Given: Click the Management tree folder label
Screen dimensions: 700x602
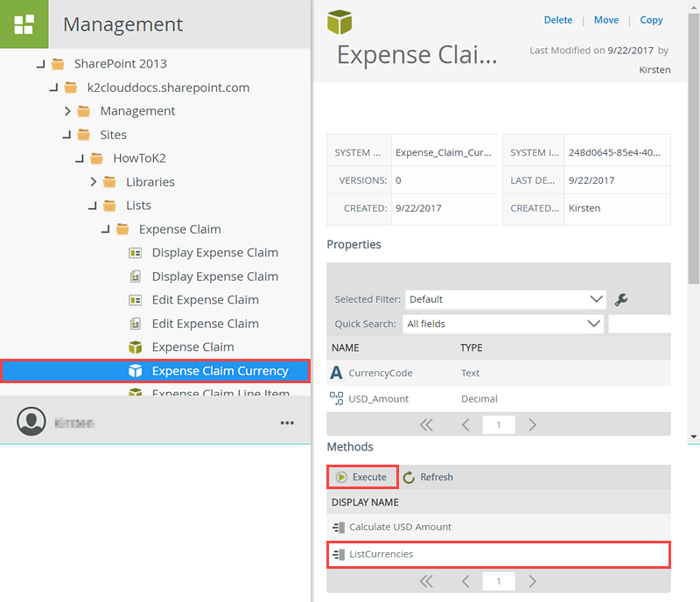Looking at the screenshot, I should pos(137,111).
